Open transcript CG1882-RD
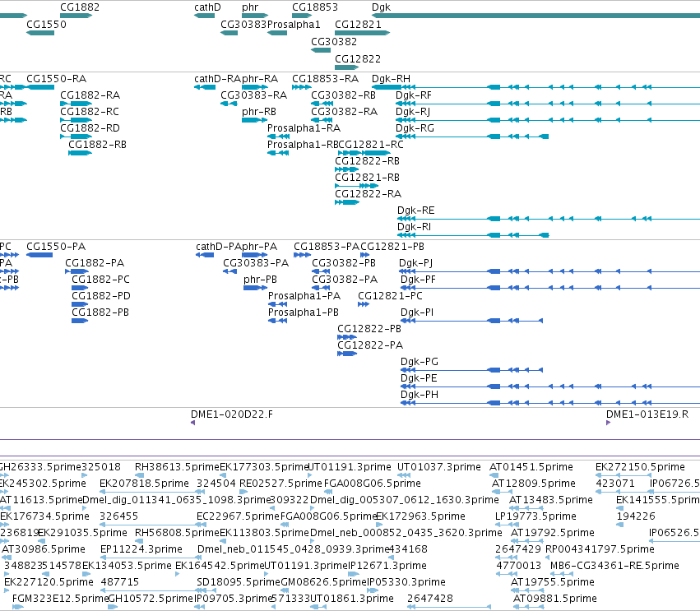The width and height of the screenshot is (700, 611). pyautogui.click(x=76, y=137)
